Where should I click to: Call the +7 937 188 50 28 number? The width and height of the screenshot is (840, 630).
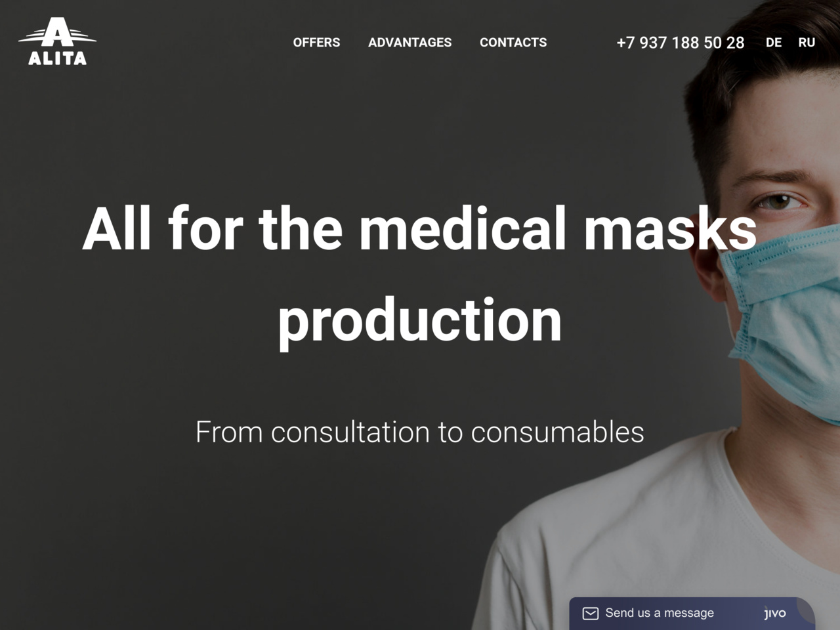[x=681, y=43]
